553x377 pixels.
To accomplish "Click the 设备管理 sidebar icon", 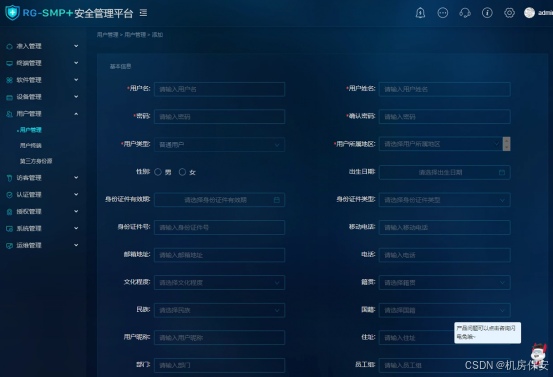I will pyautogui.click(x=10, y=97).
